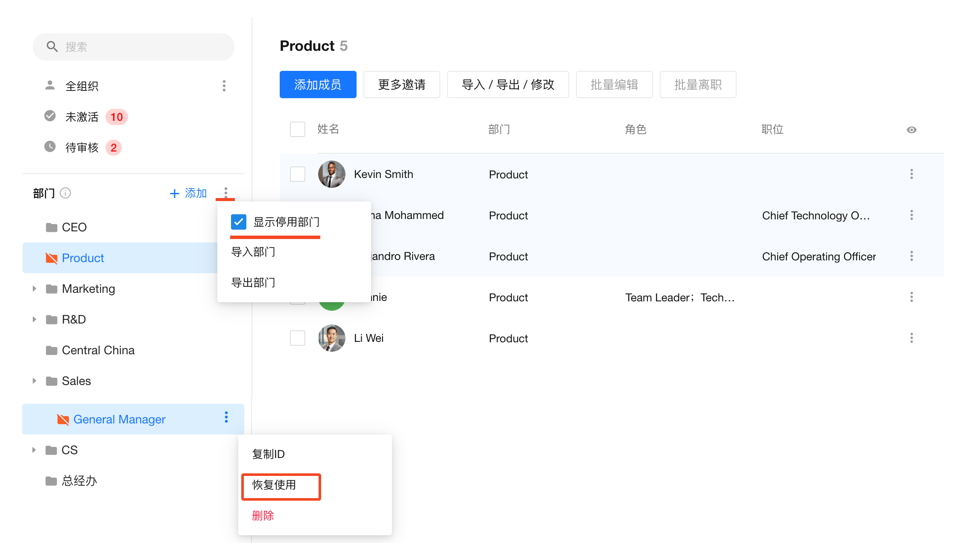
Task: Check the select-all checkbox next to 姓名
Action: (298, 129)
